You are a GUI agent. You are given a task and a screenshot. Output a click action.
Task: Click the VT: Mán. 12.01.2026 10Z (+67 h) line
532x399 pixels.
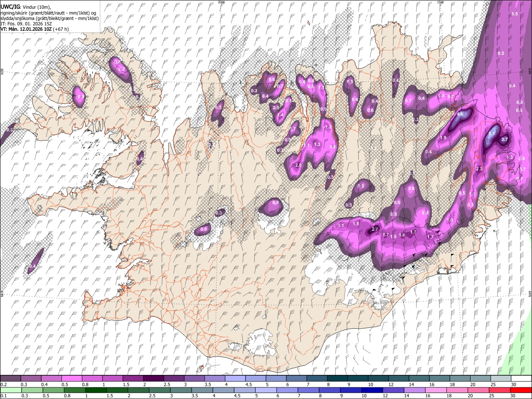point(35,29)
